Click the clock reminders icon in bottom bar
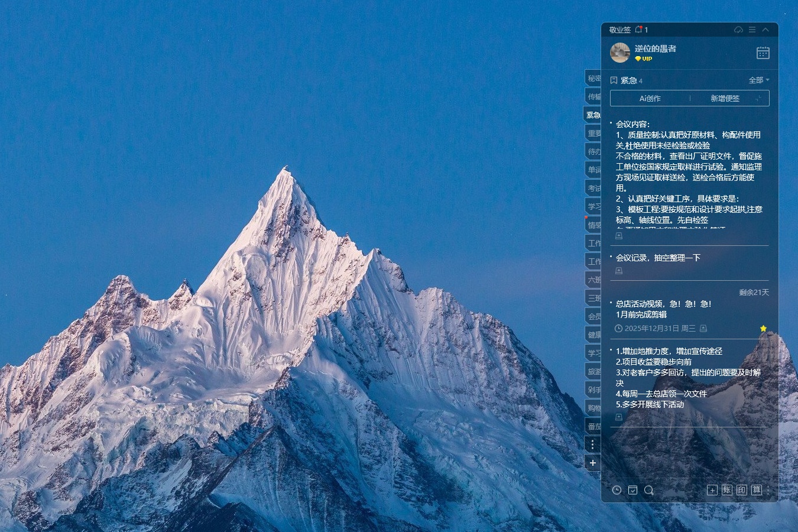 617,490
